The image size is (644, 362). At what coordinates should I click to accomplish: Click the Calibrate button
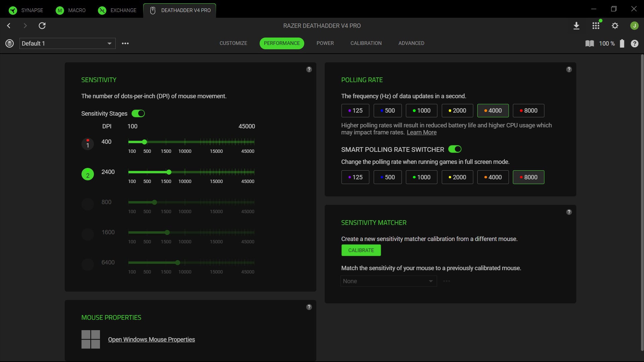[361, 250]
